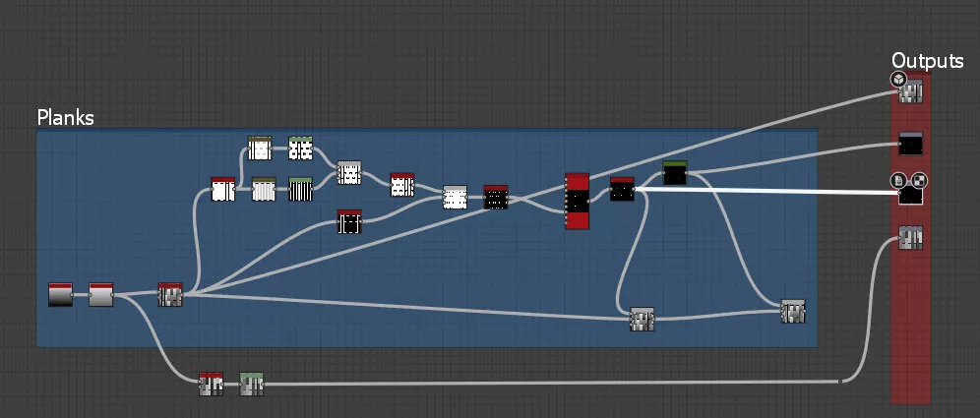Click the small dot on the bottom wire

pyautogui.click(x=839, y=382)
